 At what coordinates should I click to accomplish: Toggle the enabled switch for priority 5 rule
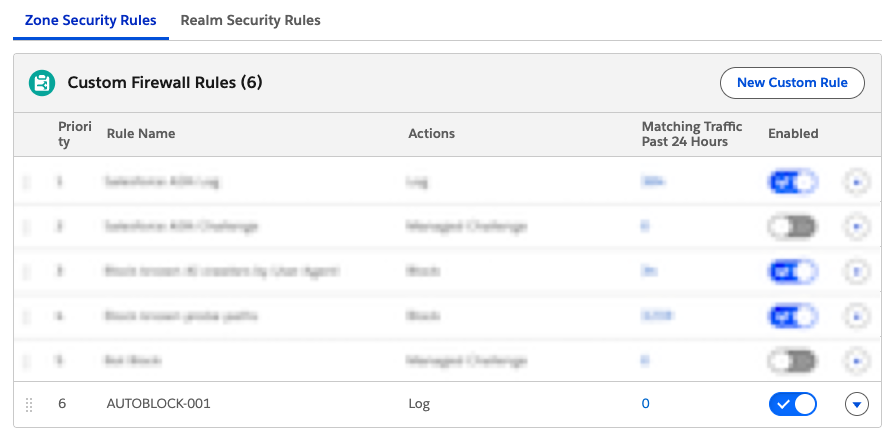coord(793,361)
